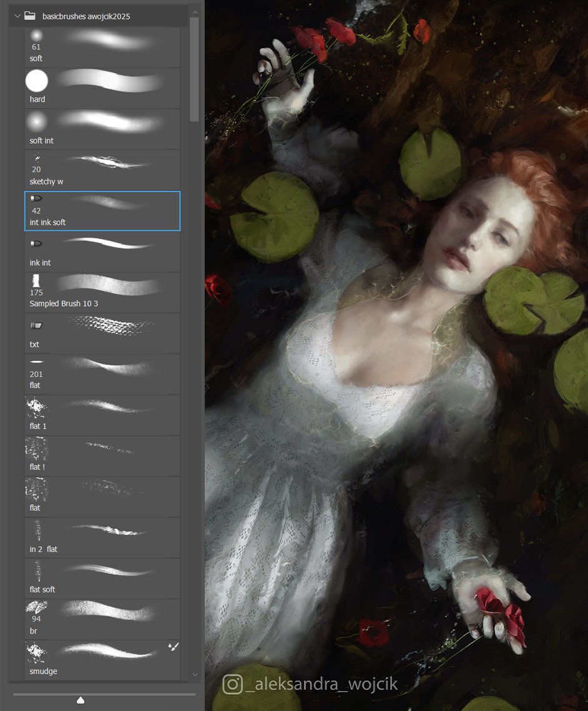Screen dimensions: 588x711
Task: Select the flat brush with size 201
Action: (102, 374)
